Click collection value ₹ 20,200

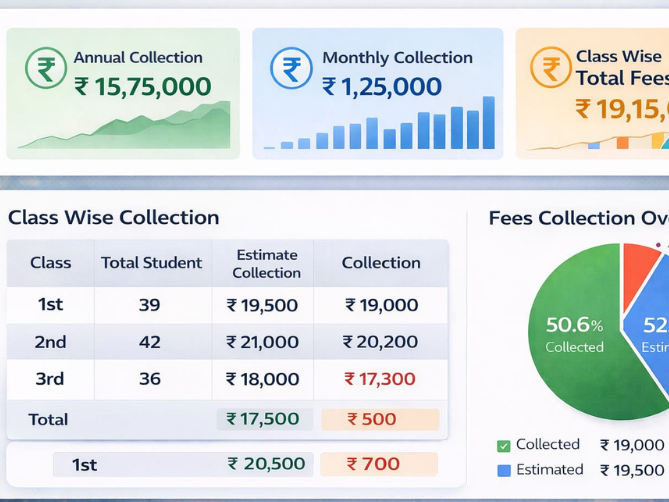click(380, 342)
